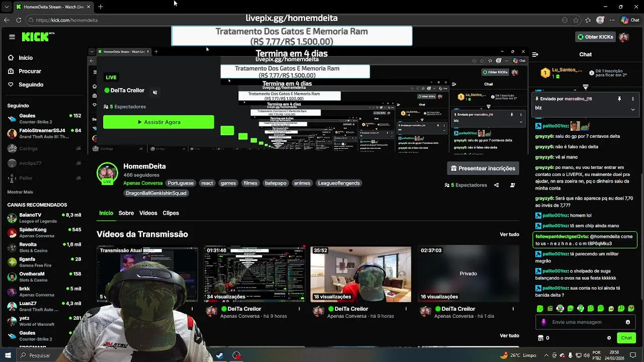Open the chat settings gear
The width and height of the screenshot is (644, 362).
tap(609, 338)
